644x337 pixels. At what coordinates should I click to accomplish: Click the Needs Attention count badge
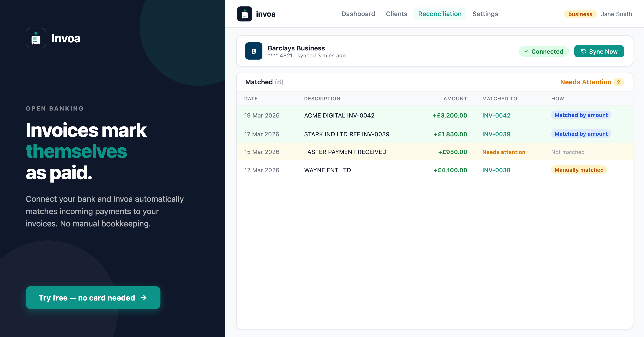click(618, 82)
